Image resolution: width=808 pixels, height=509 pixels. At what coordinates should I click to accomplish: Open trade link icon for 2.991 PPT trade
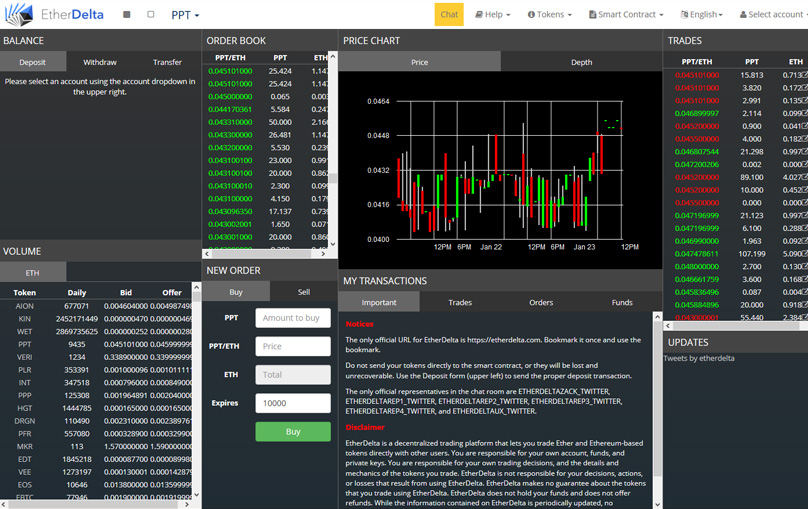(x=804, y=100)
